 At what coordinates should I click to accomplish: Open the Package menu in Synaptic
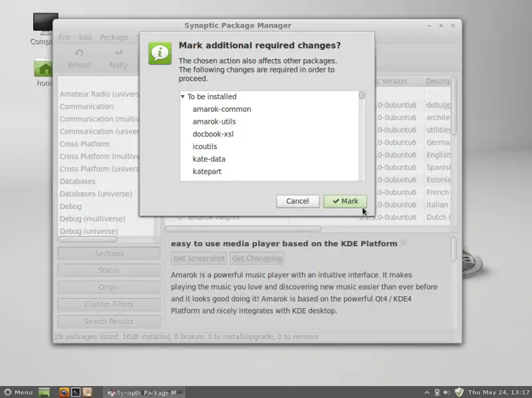[114, 37]
